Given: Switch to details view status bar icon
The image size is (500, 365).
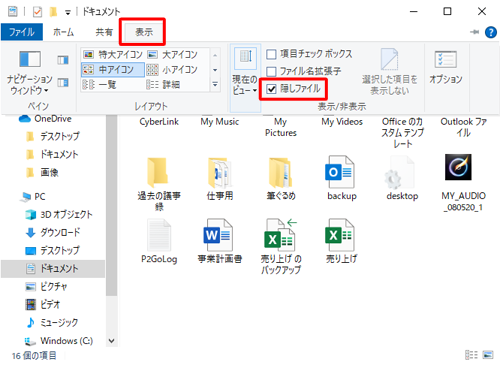Looking at the screenshot, I should pyautogui.click(x=471, y=355).
